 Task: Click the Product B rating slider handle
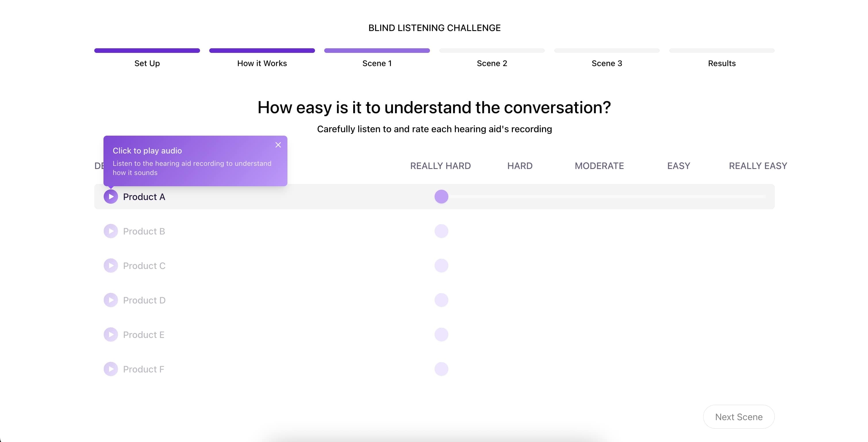(441, 231)
